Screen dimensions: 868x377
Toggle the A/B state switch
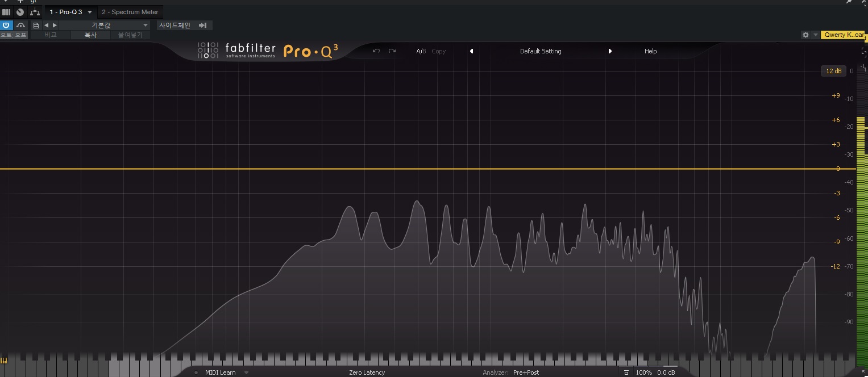[x=421, y=51]
